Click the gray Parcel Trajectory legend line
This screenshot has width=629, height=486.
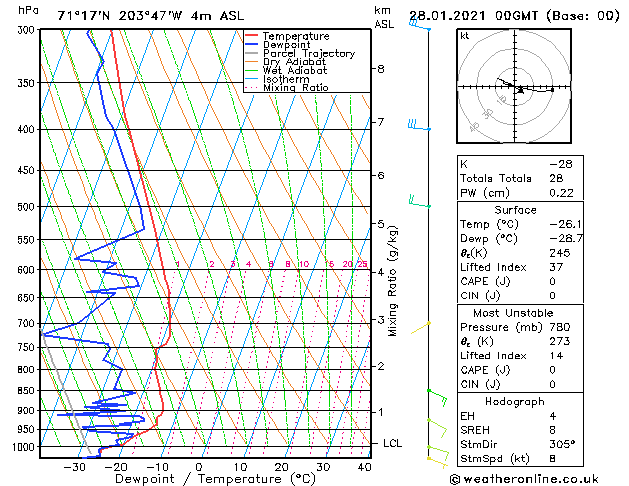[252, 53]
